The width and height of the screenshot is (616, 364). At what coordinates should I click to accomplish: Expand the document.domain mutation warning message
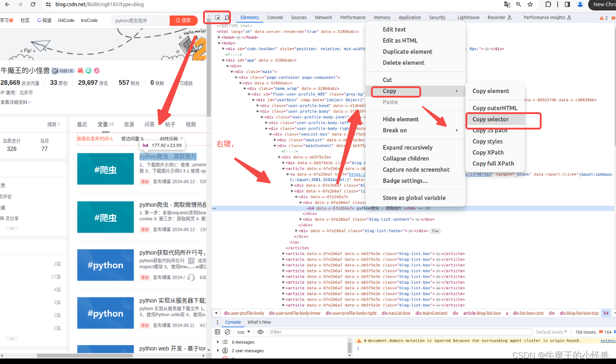coord(365,341)
